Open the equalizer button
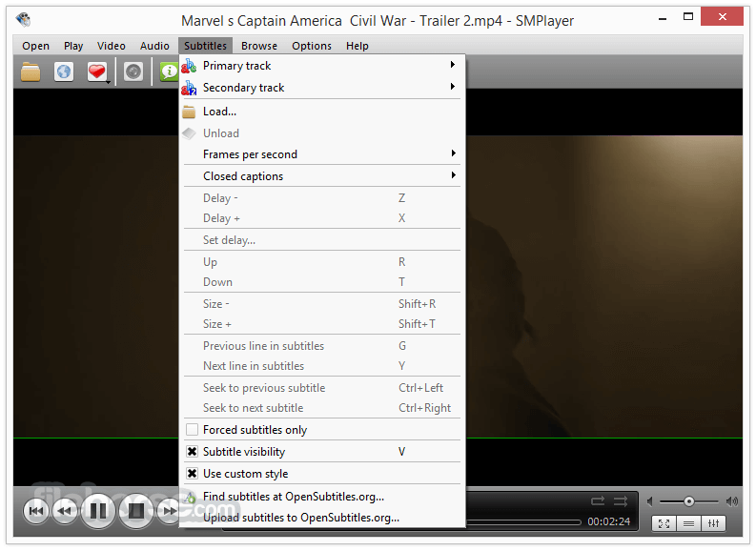This screenshot has height=551, width=756. [x=713, y=523]
